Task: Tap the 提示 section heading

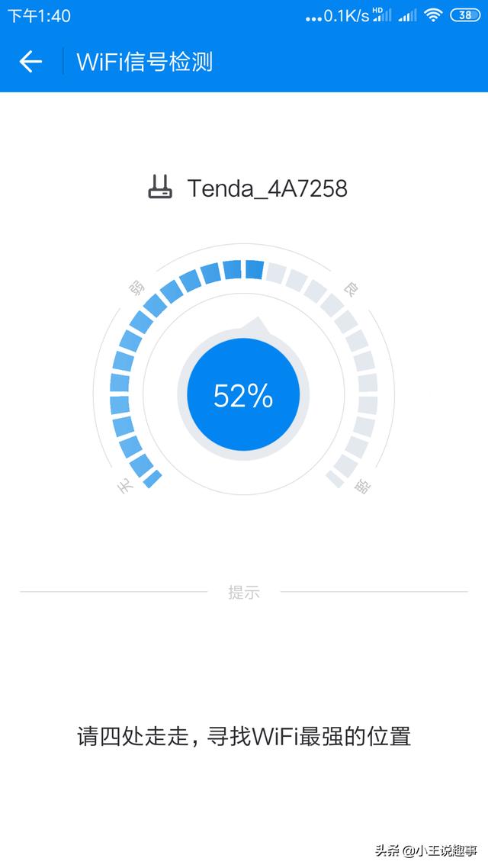Action: pos(243,592)
